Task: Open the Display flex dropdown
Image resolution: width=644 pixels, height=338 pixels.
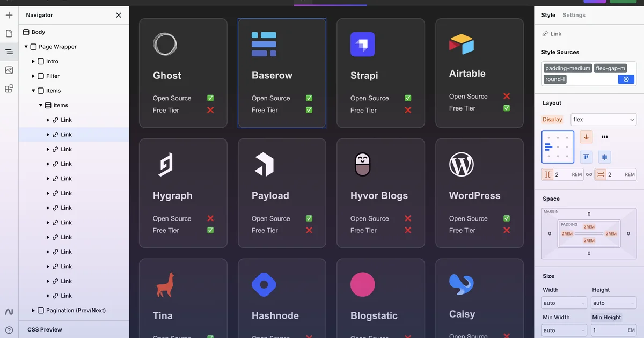Action: [x=603, y=120]
